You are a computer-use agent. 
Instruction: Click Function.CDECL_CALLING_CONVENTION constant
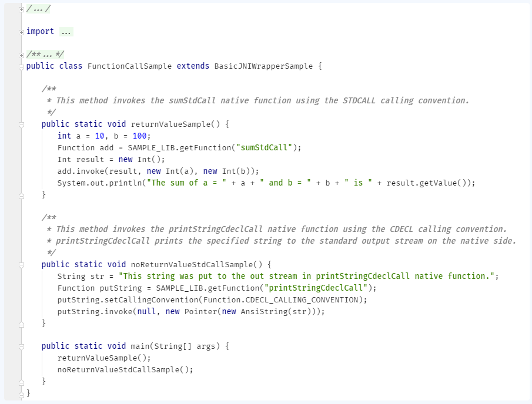(280, 300)
